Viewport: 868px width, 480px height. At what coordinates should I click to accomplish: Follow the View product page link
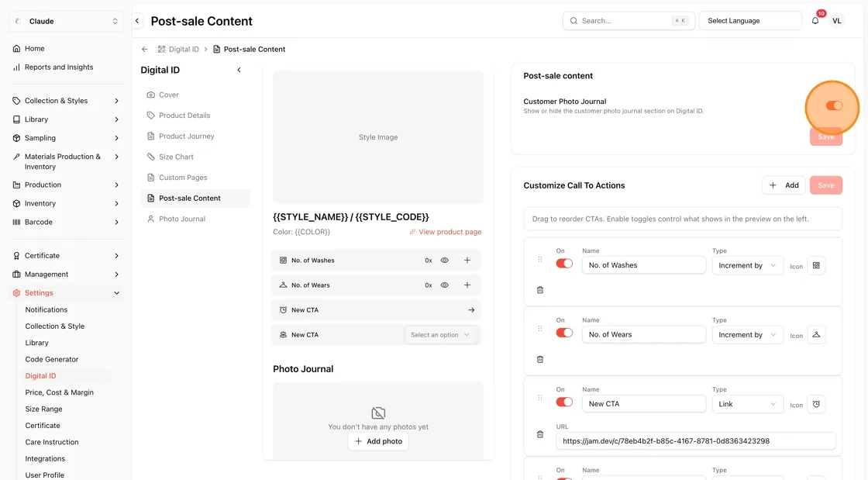[446, 232]
